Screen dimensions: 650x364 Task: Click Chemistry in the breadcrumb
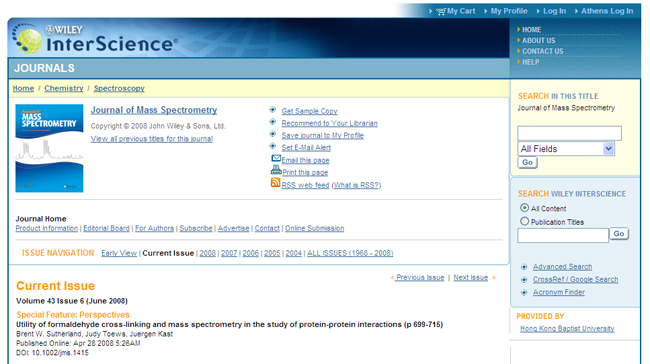(64, 88)
